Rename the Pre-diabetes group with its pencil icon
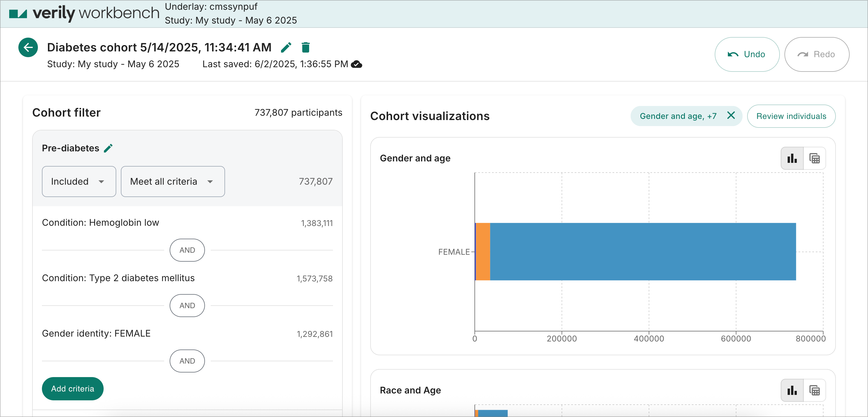The width and height of the screenshot is (868, 417). pyautogui.click(x=108, y=148)
